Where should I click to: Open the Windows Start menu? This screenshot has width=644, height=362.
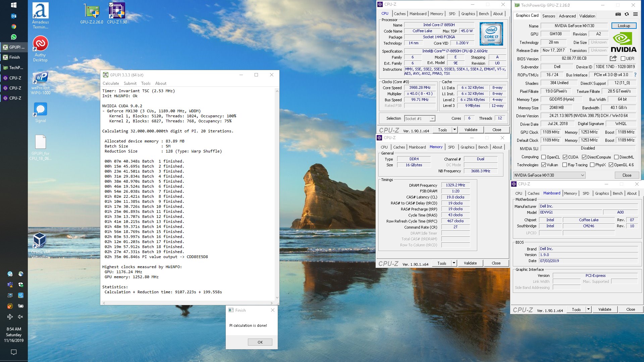click(14, 5)
